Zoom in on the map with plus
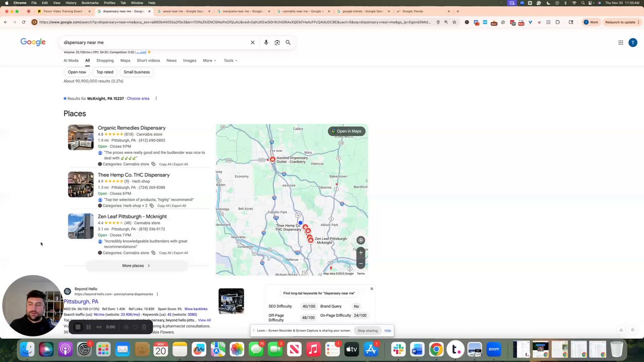The height and width of the screenshot is (362, 644). 361,253
